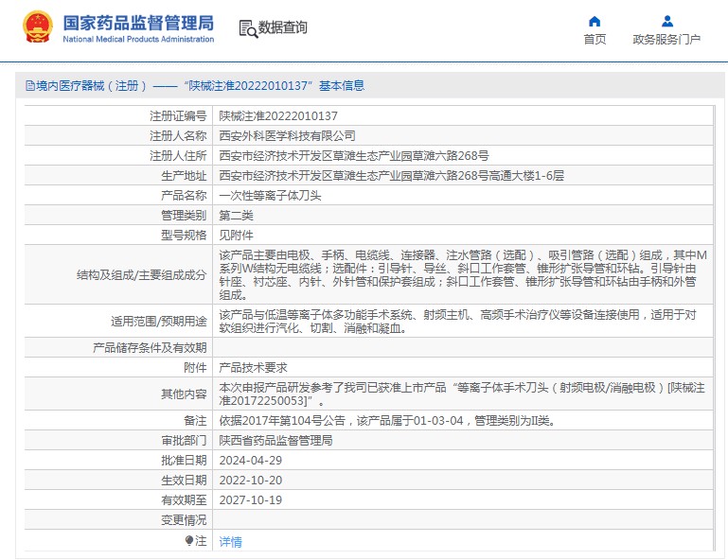Image resolution: width=728 pixels, height=560 pixels.
Task: Select expiry date 2027-10-19
Action: tap(250, 500)
